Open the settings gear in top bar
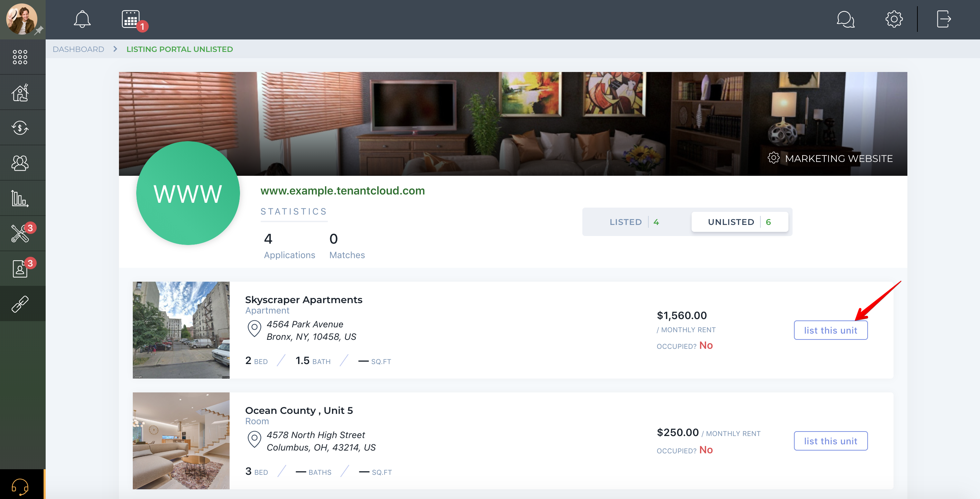980x499 pixels. click(x=894, y=19)
